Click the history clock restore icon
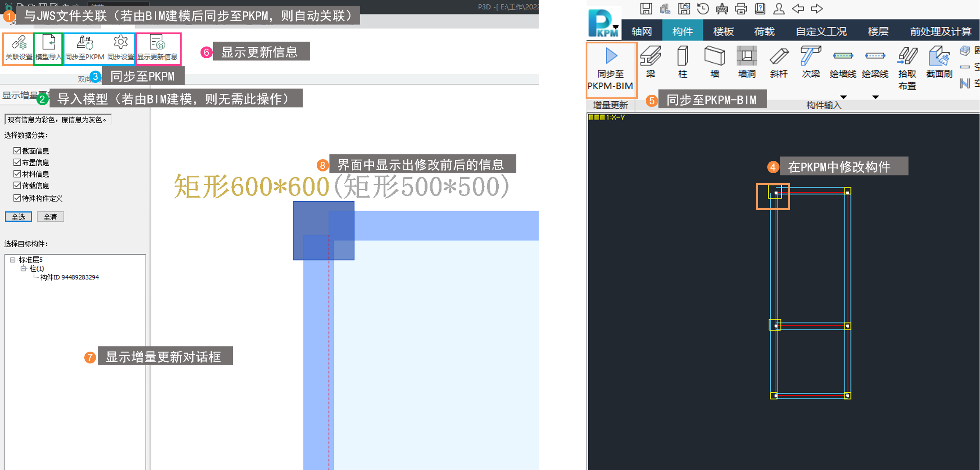The height and width of the screenshot is (470, 980). tap(703, 9)
